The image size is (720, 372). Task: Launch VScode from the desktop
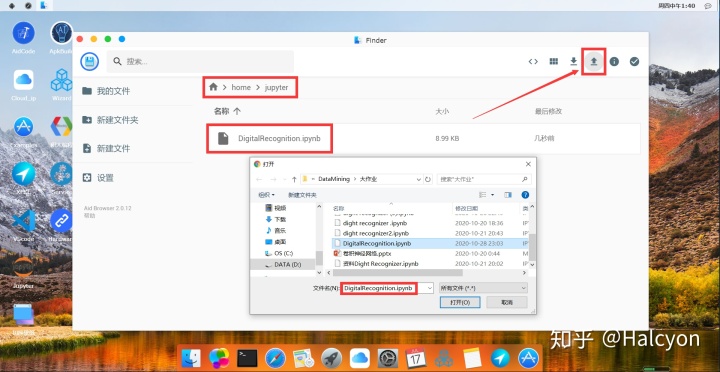click(x=23, y=221)
